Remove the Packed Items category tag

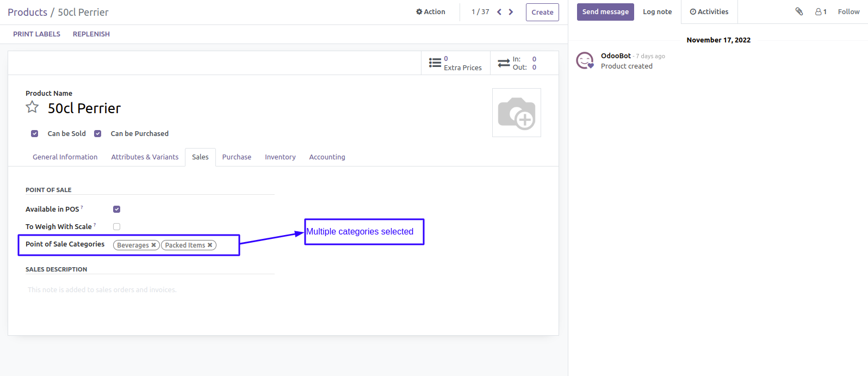(210, 245)
